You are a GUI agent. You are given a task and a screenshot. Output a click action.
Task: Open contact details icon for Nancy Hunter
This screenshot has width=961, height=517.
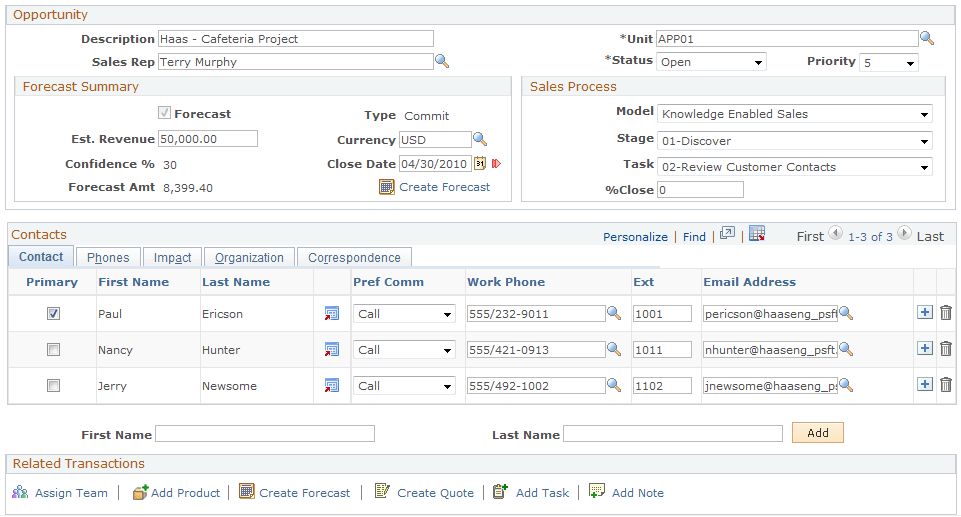(x=332, y=350)
